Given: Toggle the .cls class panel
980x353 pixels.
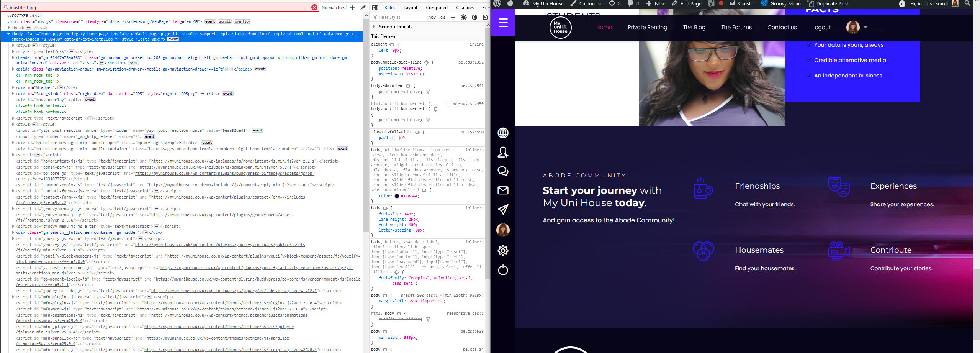Looking at the screenshot, I should pyautogui.click(x=442, y=17).
